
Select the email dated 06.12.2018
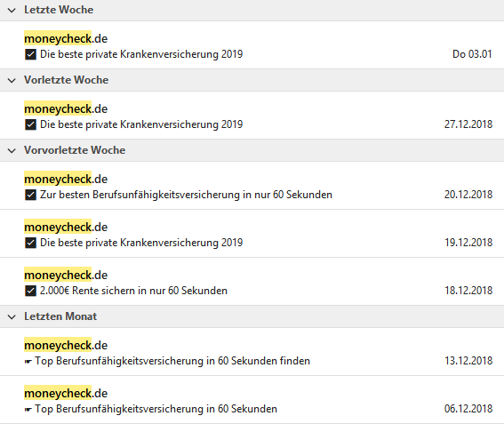pyautogui.click(x=252, y=400)
